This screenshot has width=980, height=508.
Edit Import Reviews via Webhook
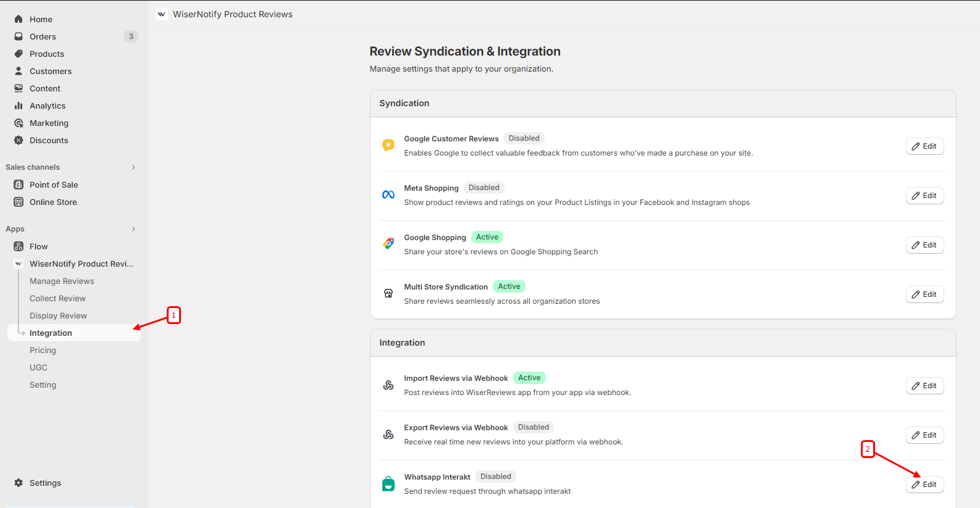click(x=924, y=386)
